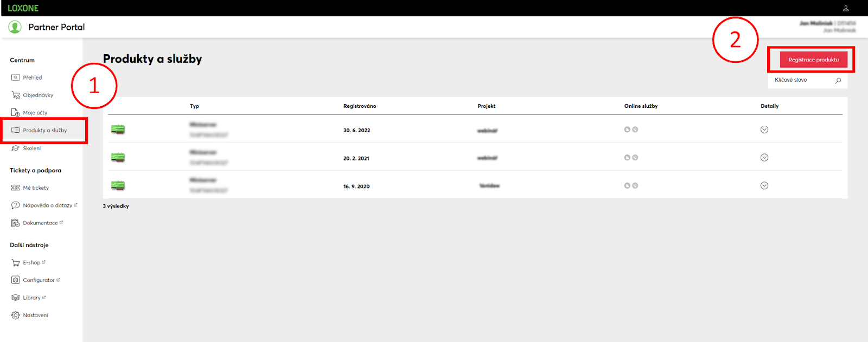Click online services status icons for 30. 6. 2022
The height and width of the screenshot is (342, 868).
tap(631, 130)
